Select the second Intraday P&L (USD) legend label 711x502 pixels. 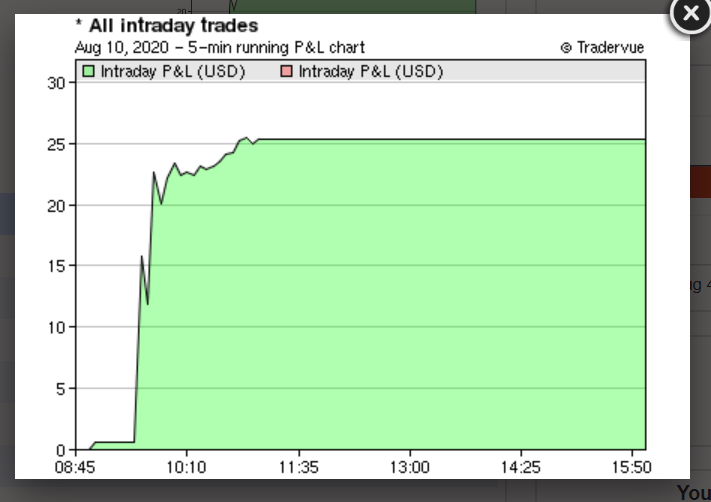coord(370,71)
